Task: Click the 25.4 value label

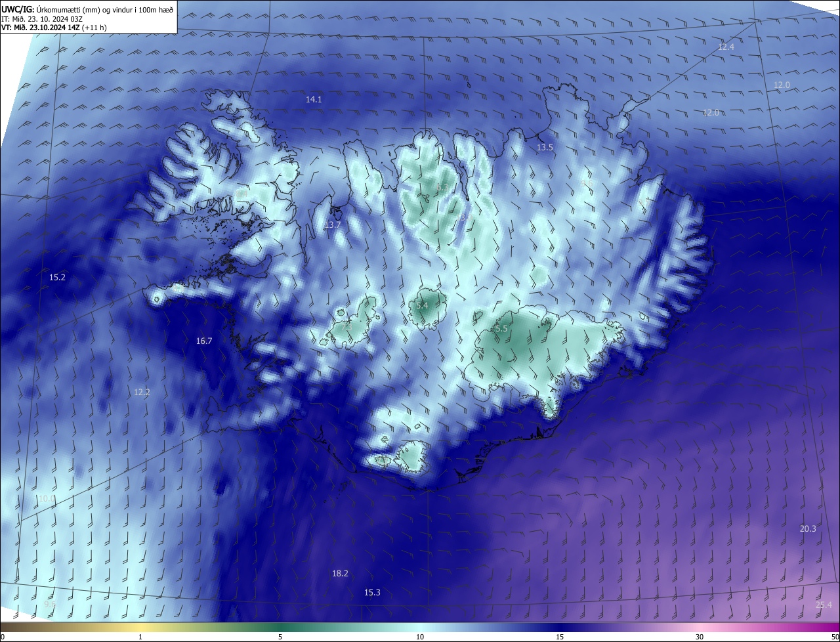Action: coord(824,605)
